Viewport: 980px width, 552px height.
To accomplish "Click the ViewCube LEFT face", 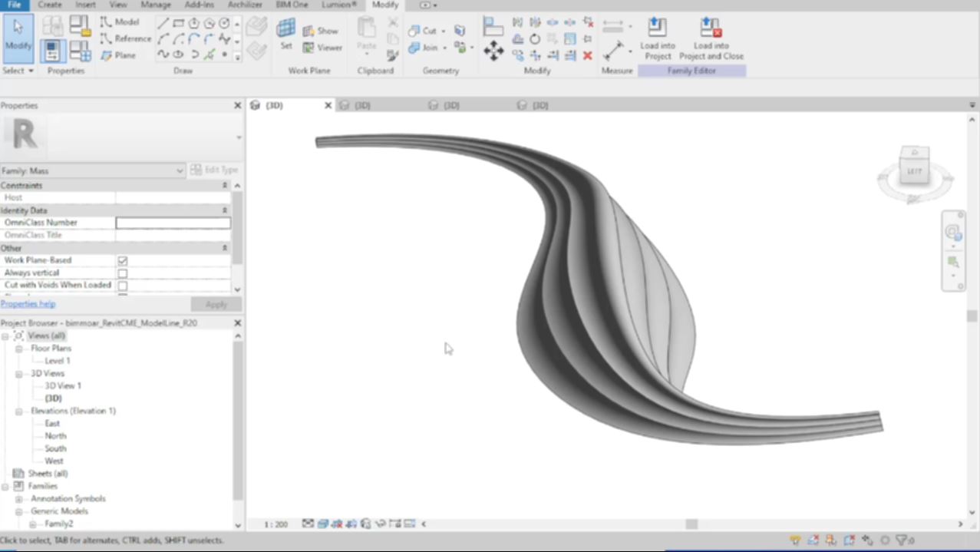I will click(x=914, y=170).
